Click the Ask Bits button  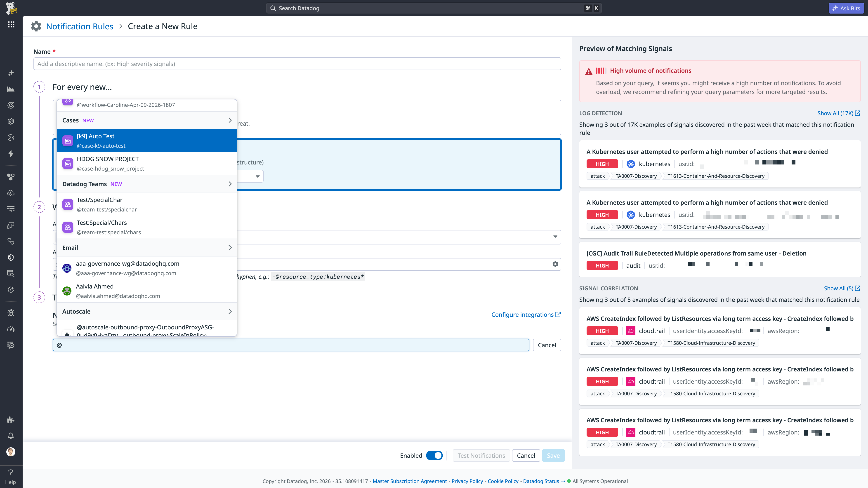click(847, 8)
